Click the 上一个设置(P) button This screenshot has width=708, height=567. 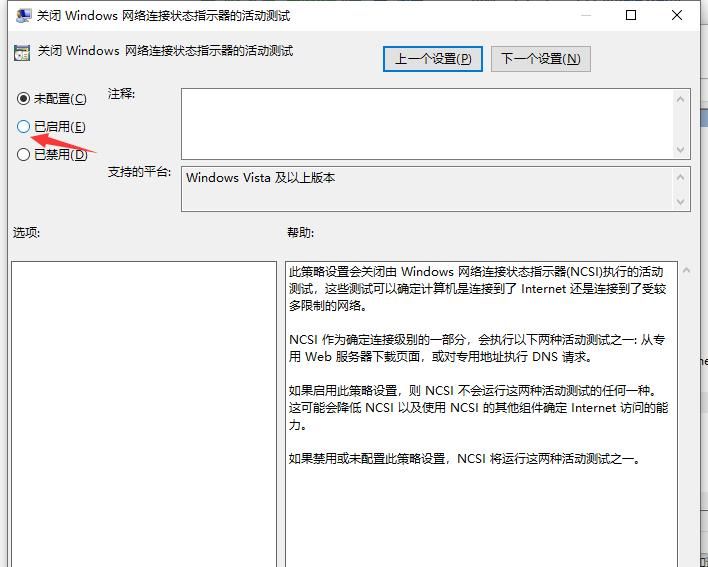(x=433, y=59)
